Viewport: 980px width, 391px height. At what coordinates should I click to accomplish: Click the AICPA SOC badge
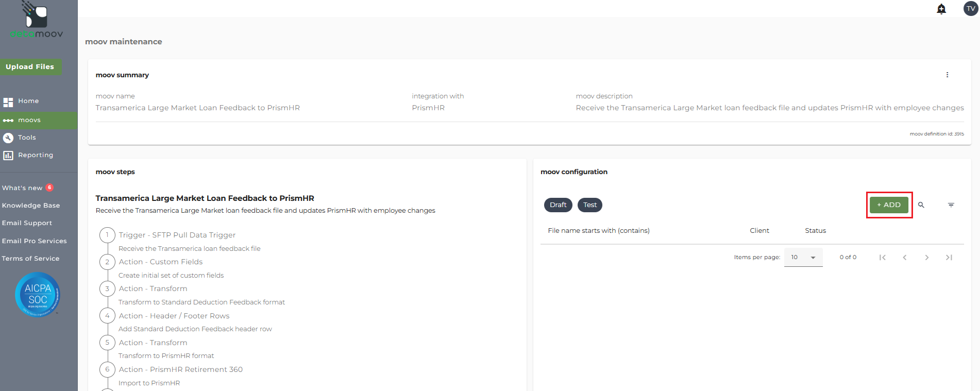click(38, 295)
